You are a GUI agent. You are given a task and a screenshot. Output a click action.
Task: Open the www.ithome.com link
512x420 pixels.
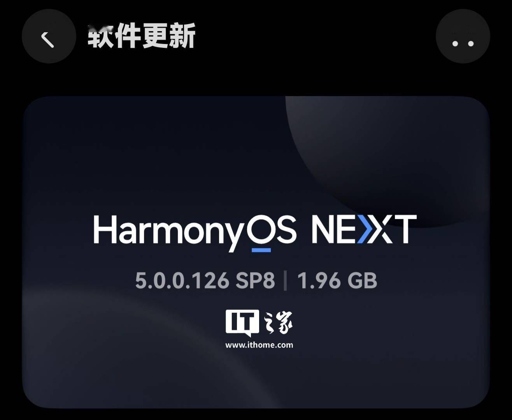(259, 345)
